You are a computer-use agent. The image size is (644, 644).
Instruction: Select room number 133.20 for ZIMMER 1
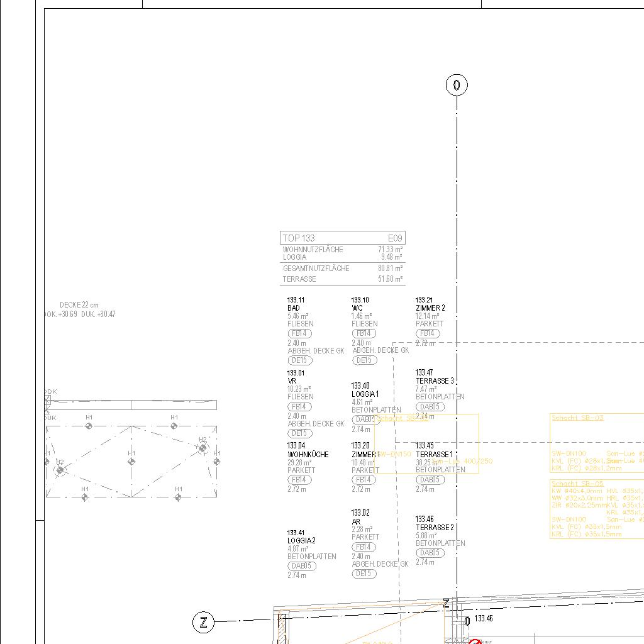click(360, 446)
